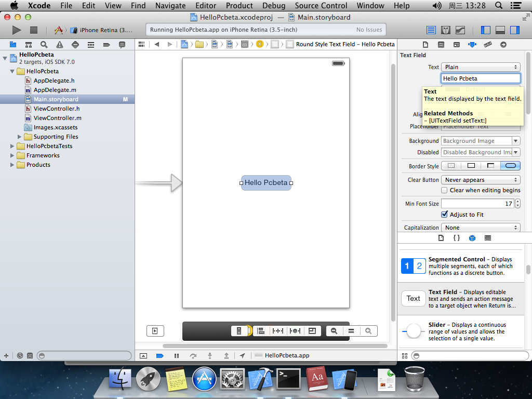This screenshot has width=532, height=399.
Task: Select AppDelegate.h in the navigator
Action: pyautogui.click(x=54, y=81)
